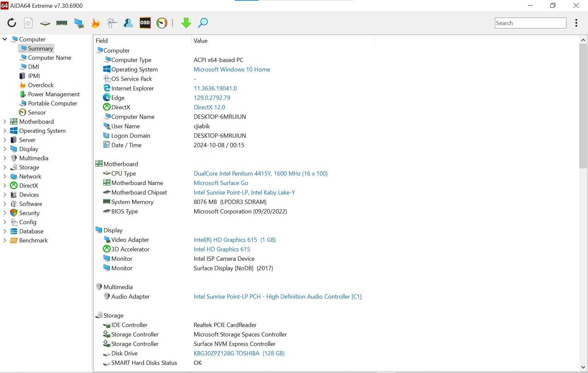Expand the Server tree node

click(5, 140)
